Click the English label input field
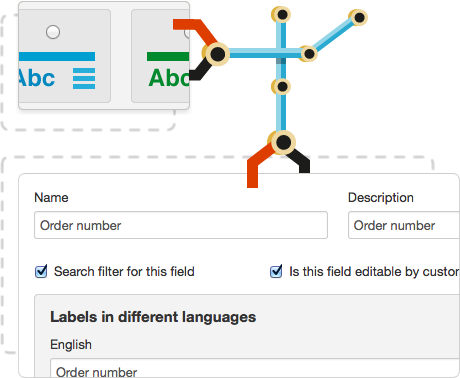 (x=255, y=368)
